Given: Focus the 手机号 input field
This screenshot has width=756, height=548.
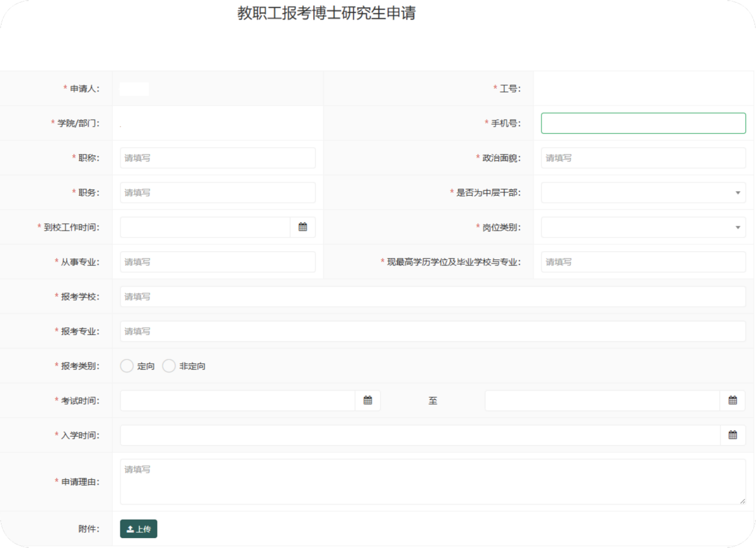Looking at the screenshot, I should pos(643,123).
